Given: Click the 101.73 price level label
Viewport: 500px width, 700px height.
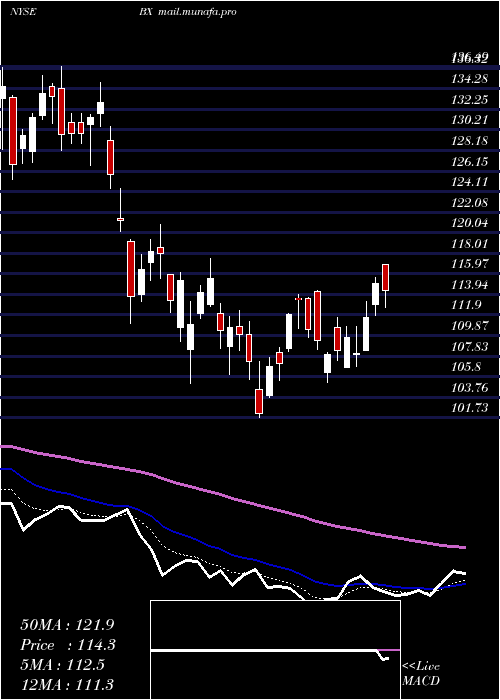Looking at the screenshot, I should click(470, 408).
